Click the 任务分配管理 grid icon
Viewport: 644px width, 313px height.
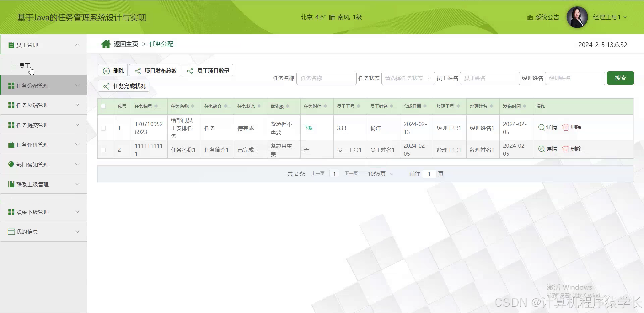[x=11, y=86]
